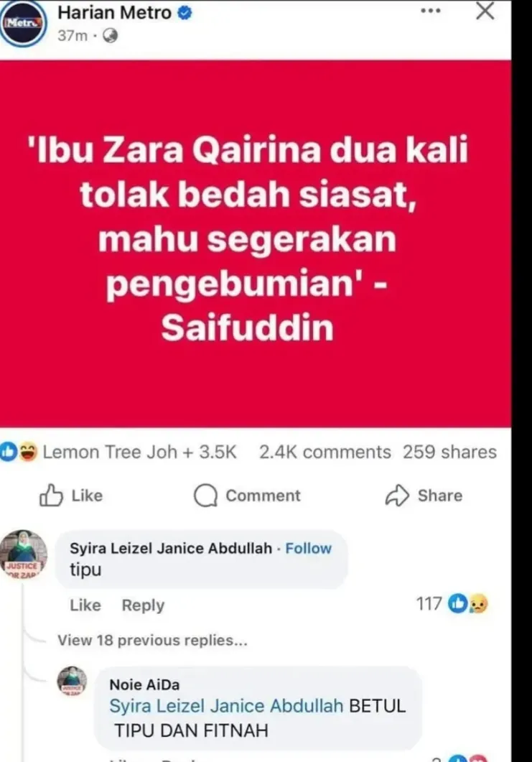Open Syira Leizel Janice Abdullah's avatar
The width and height of the screenshot is (532, 762).
point(24,554)
